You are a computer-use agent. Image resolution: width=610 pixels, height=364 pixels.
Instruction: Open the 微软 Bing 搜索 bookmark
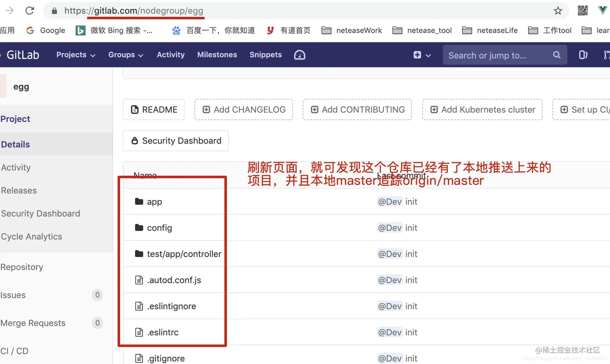click(114, 30)
